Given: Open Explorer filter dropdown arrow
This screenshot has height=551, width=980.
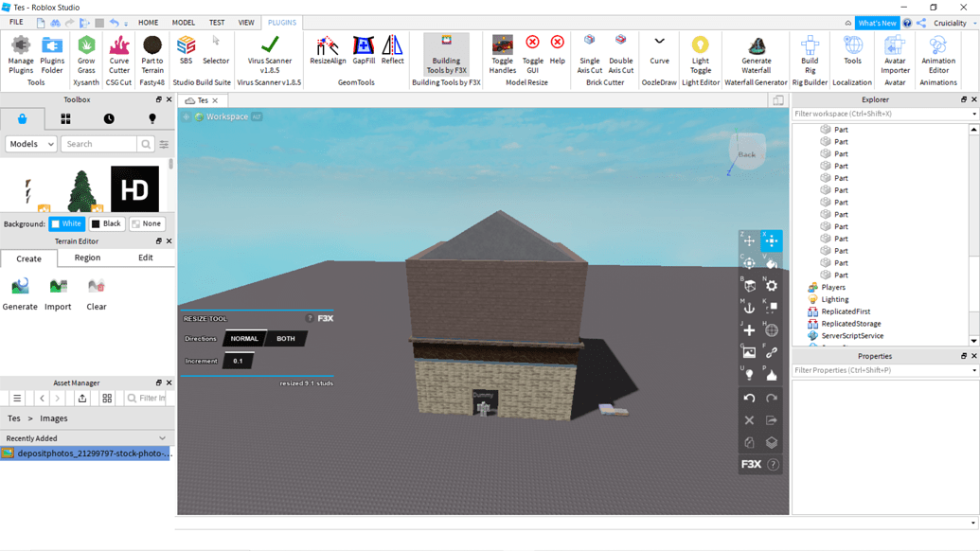Looking at the screenshot, I should [x=973, y=114].
